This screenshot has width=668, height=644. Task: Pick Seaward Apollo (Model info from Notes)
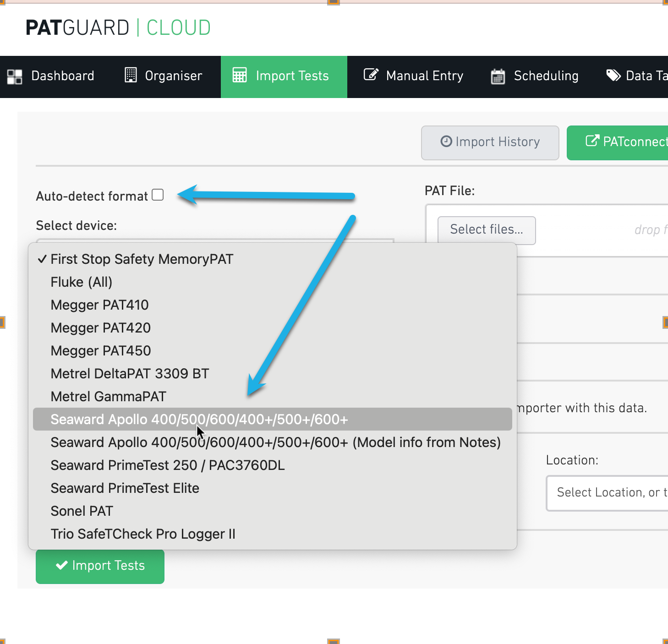pos(273,442)
